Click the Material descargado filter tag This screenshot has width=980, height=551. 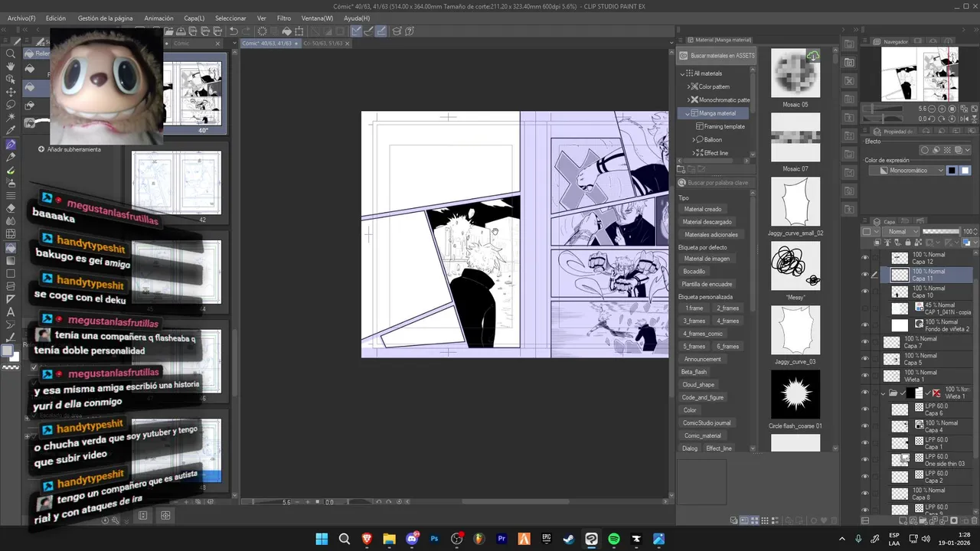(x=707, y=222)
